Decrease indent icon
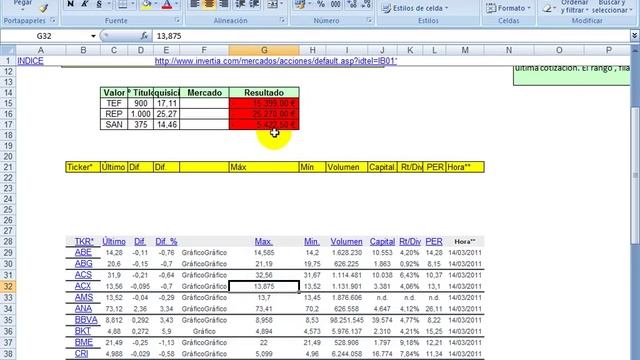 (x=240, y=4)
